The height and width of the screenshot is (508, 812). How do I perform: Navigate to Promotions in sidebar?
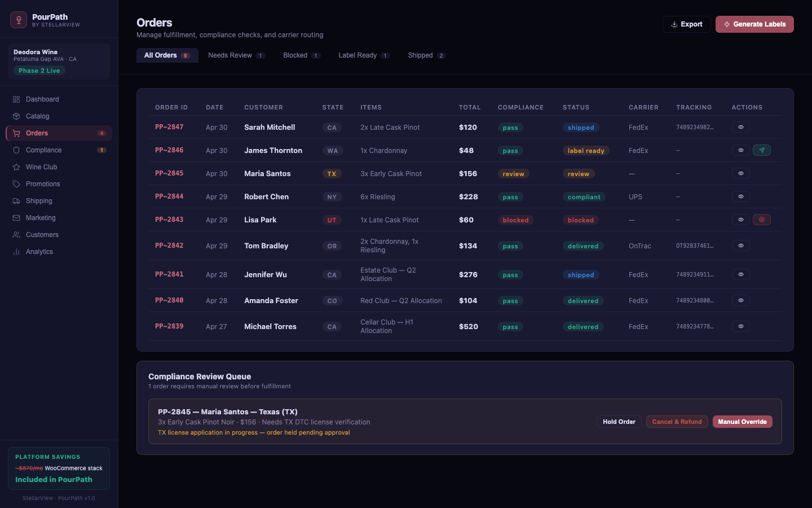point(43,184)
